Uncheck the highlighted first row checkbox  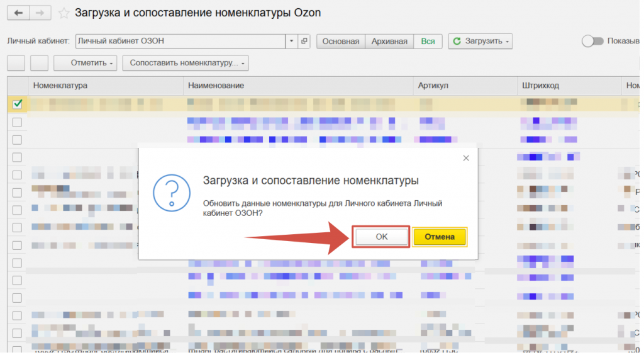click(x=17, y=104)
